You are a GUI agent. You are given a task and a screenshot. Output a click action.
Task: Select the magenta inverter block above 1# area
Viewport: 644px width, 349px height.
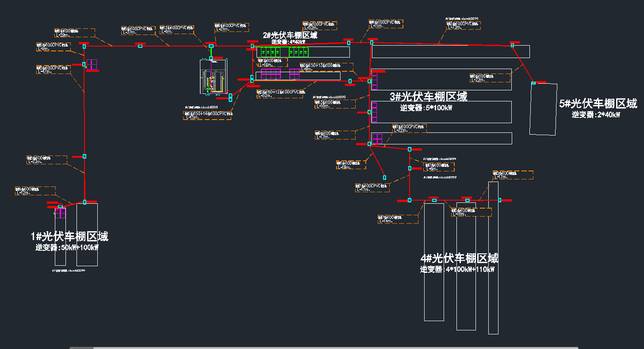[x=60, y=213]
